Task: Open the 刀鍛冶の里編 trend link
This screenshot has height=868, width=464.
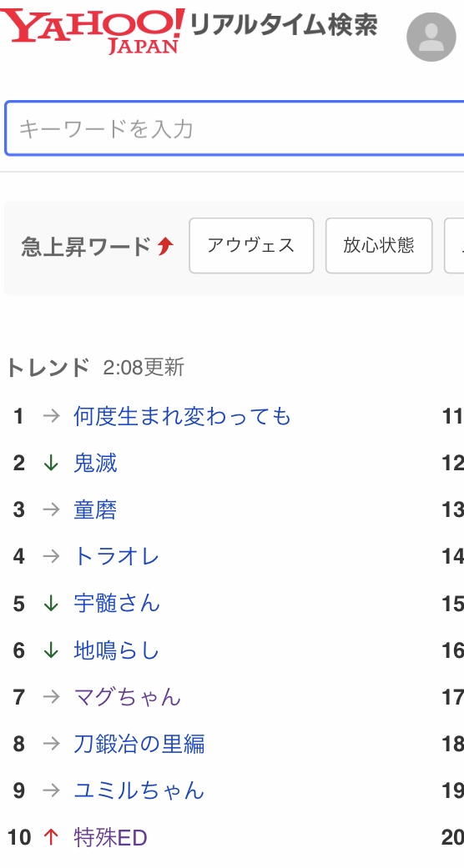Action: coord(139,744)
